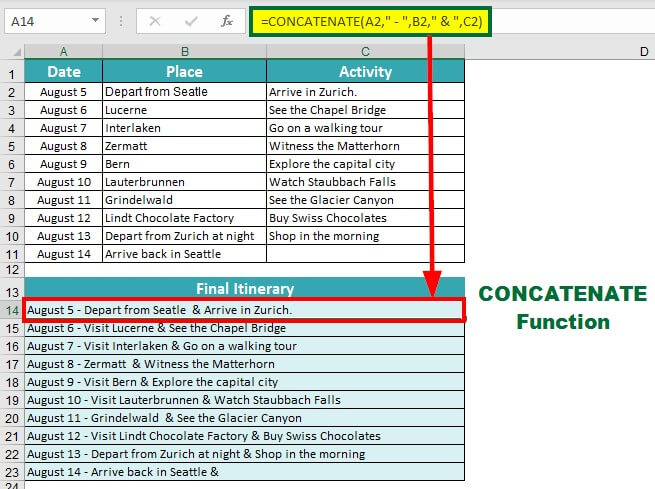This screenshot has width=655, height=489.
Task: Select the Zermatt place cell
Action: point(185,146)
